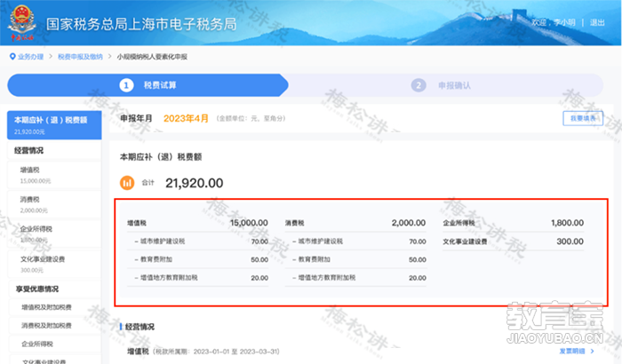Click 增值地方教育附加税 20.00 under 消费税
The height and width of the screenshot is (364, 622).
click(x=355, y=278)
